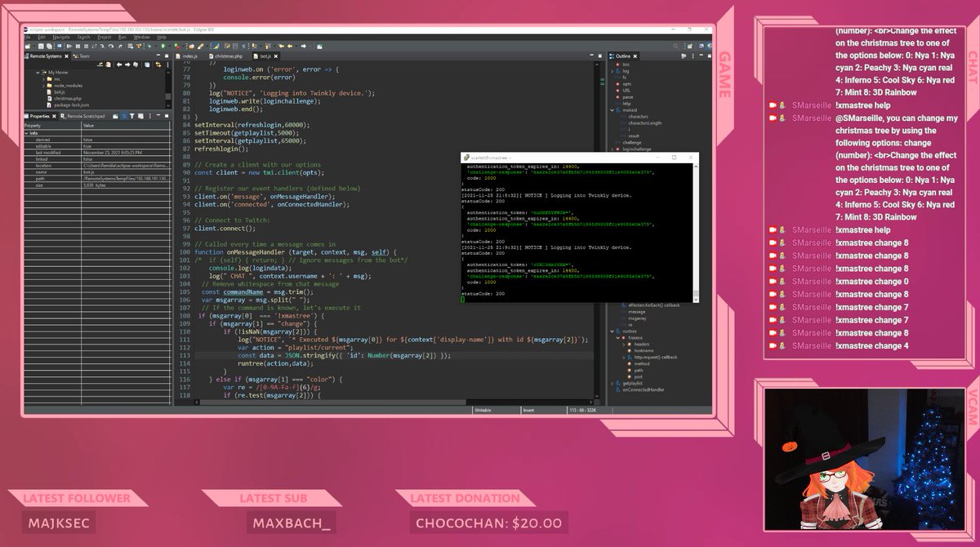Select bot.js in Remote Systems tree
This screenshot has height=547, width=980.
point(56,92)
